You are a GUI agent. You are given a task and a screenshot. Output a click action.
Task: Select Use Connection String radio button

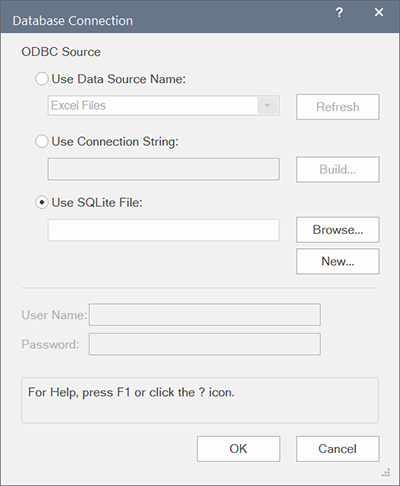pos(42,141)
